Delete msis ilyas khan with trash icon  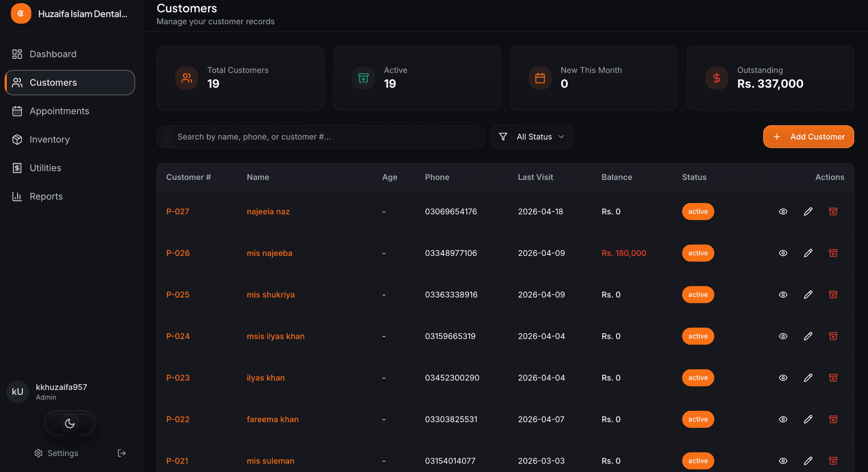833,336
